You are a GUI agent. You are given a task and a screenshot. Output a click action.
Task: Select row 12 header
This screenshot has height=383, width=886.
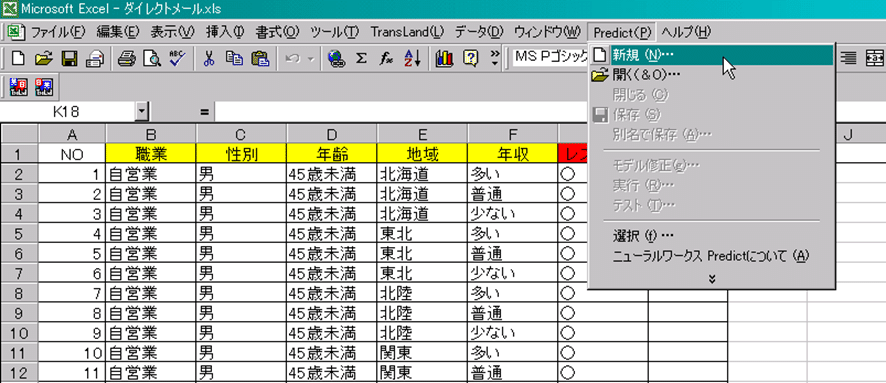coord(20,372)
